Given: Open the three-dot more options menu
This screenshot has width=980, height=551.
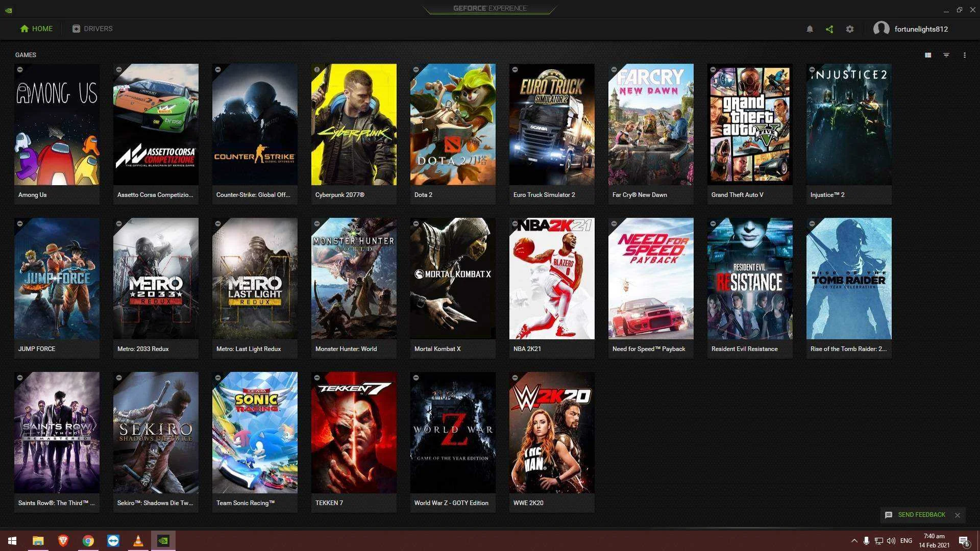Looking at the screenshot, I should pyautogui.click(x=965, y=55).
